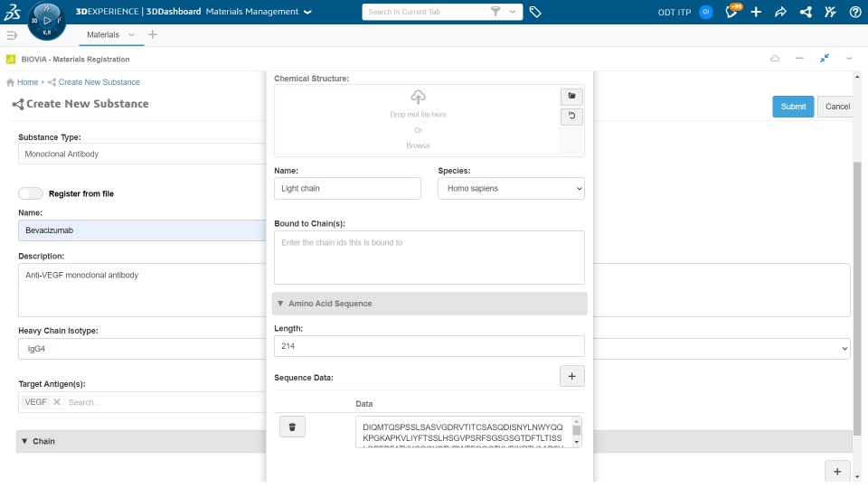Open the Materials tab dropdown chevron
This screenshot has height=488, width=868.
[131, 34]
